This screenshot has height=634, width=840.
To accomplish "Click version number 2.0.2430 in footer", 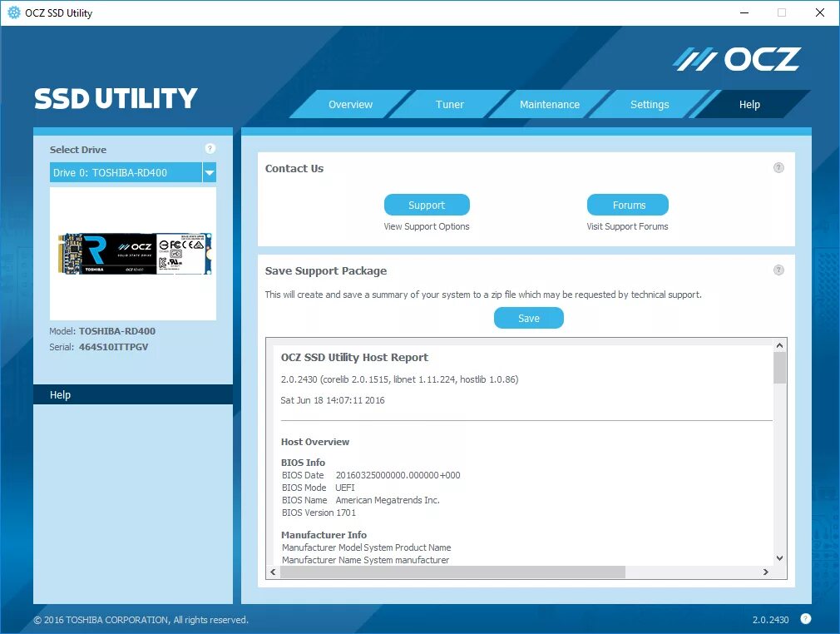I will [x=770, y=620].
